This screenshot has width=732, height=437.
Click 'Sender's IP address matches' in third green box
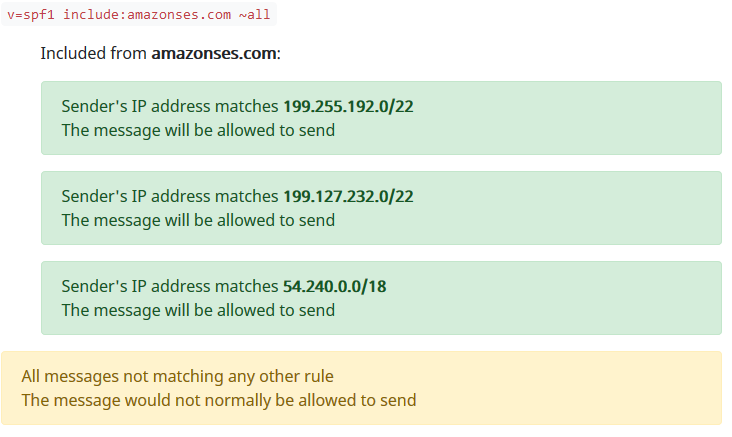tap(169, 287)
